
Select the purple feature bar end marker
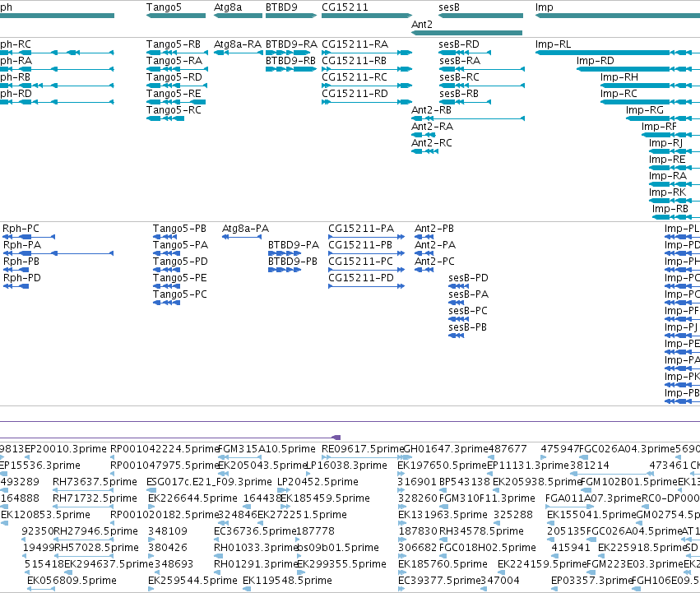click(x=336, y=438)
